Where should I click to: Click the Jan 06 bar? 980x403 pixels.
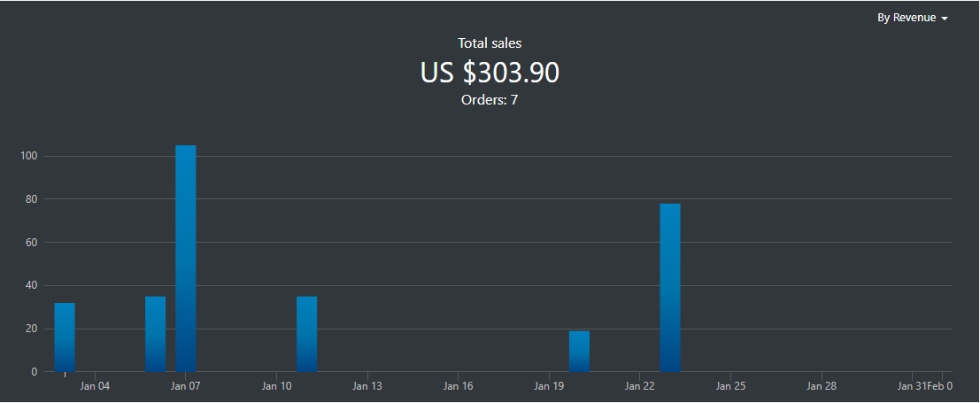coord(155,333)
